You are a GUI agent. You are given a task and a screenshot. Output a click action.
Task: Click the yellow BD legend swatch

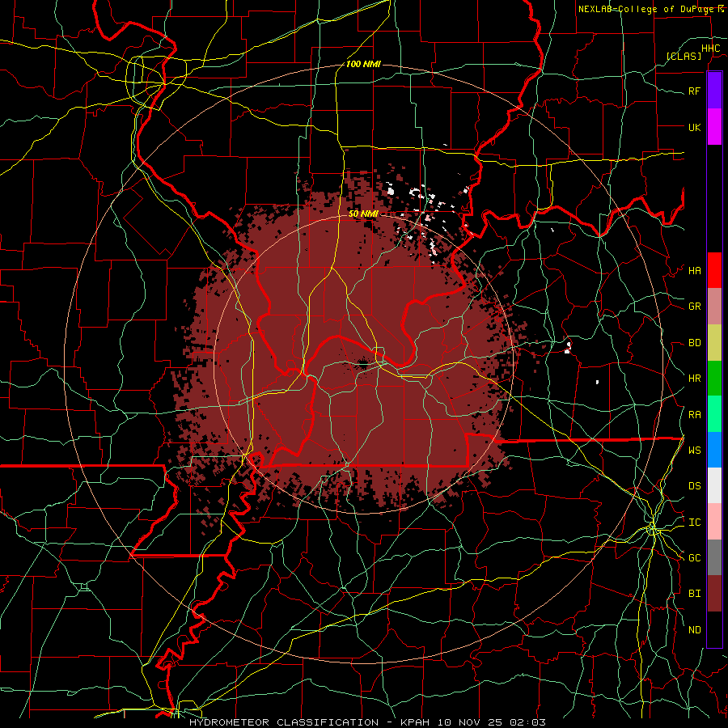714,343
